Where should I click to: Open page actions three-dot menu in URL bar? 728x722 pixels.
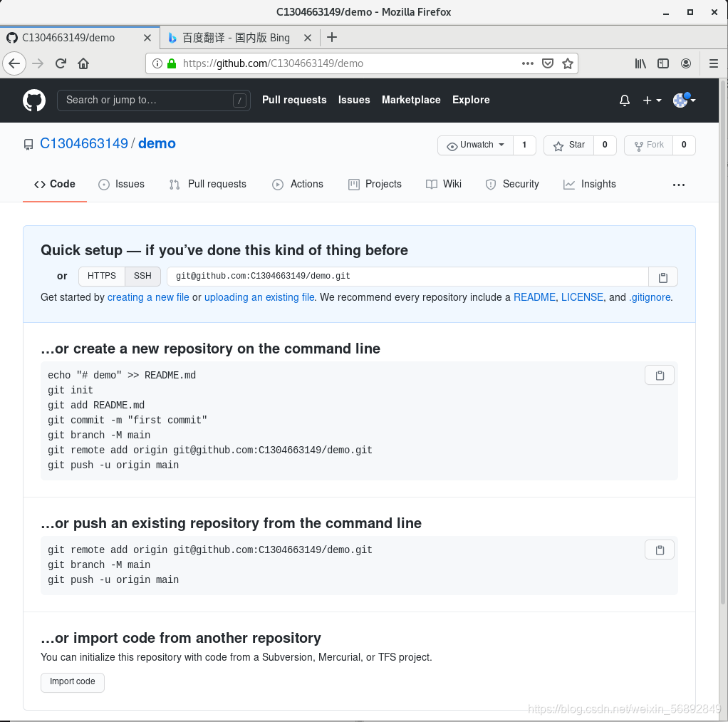527,63
